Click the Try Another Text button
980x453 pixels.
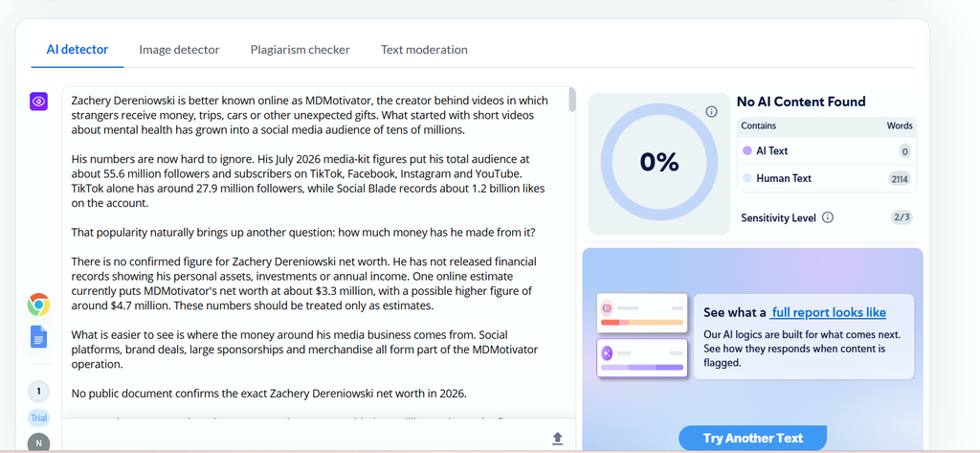point(752,438)
